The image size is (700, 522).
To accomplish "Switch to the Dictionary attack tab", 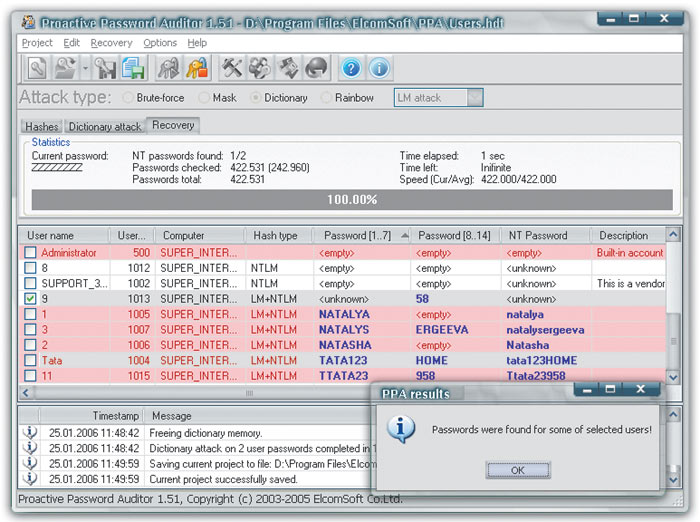I will tap(105, 126).
